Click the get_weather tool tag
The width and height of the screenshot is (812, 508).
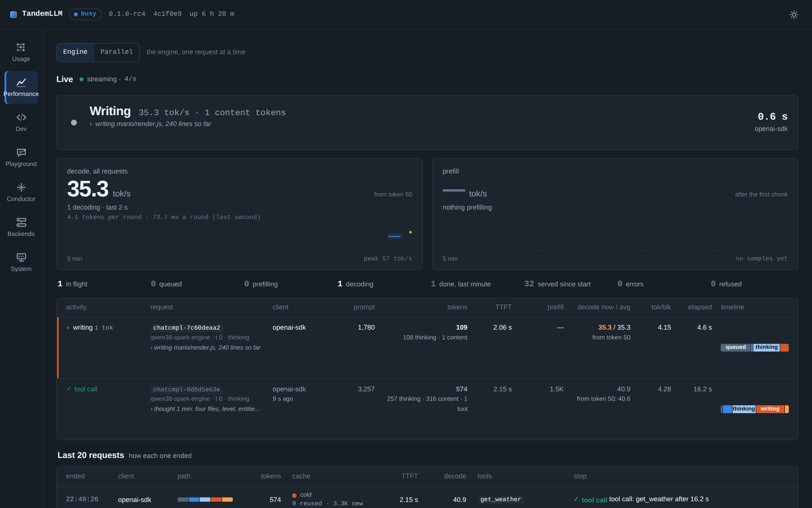[x=500, y=499]
